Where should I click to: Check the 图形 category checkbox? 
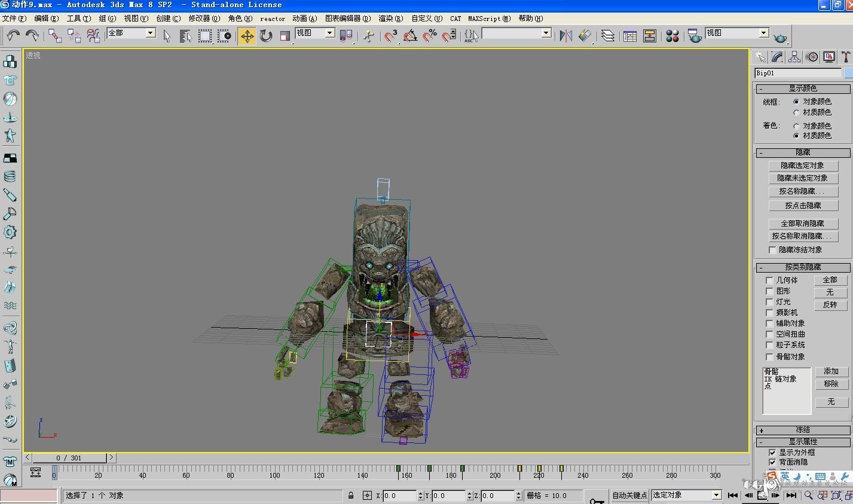pyautogui.click(x=769, y=291)
